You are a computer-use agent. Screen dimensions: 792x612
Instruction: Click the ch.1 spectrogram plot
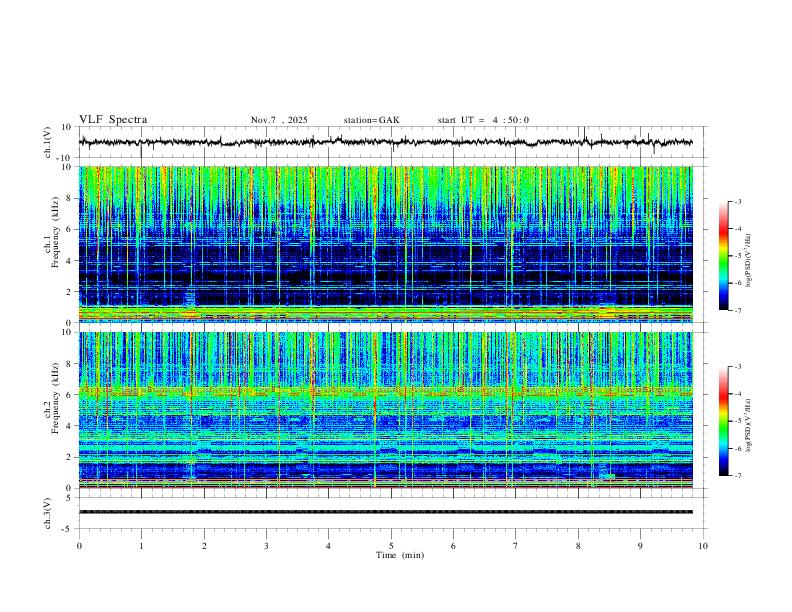(x=386, y=244)
